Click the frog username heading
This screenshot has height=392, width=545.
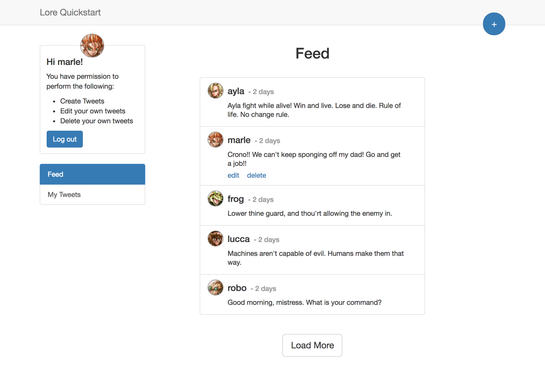pyautogui.click(x=236, y=199)
